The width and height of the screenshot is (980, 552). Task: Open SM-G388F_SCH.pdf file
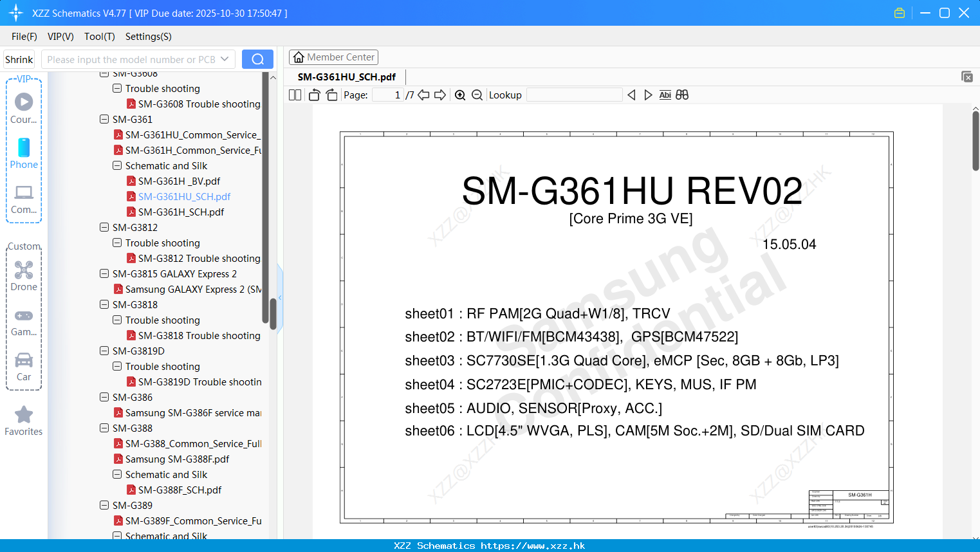[174, 490]
